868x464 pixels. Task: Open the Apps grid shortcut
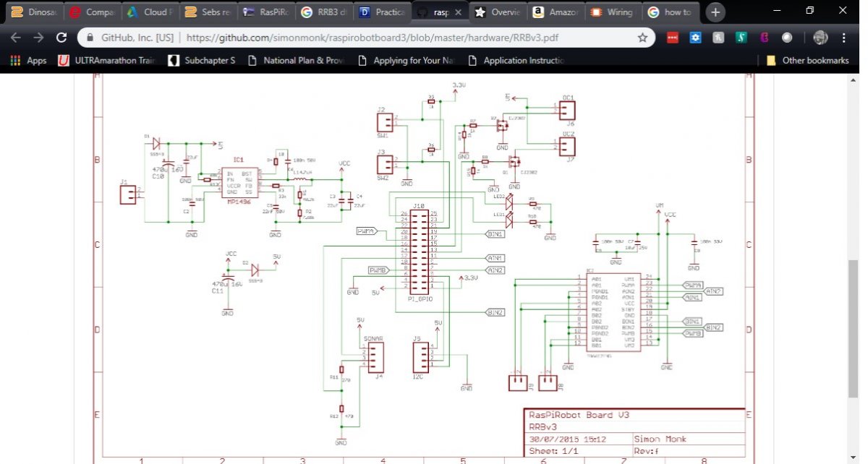(x=28, y=61)
